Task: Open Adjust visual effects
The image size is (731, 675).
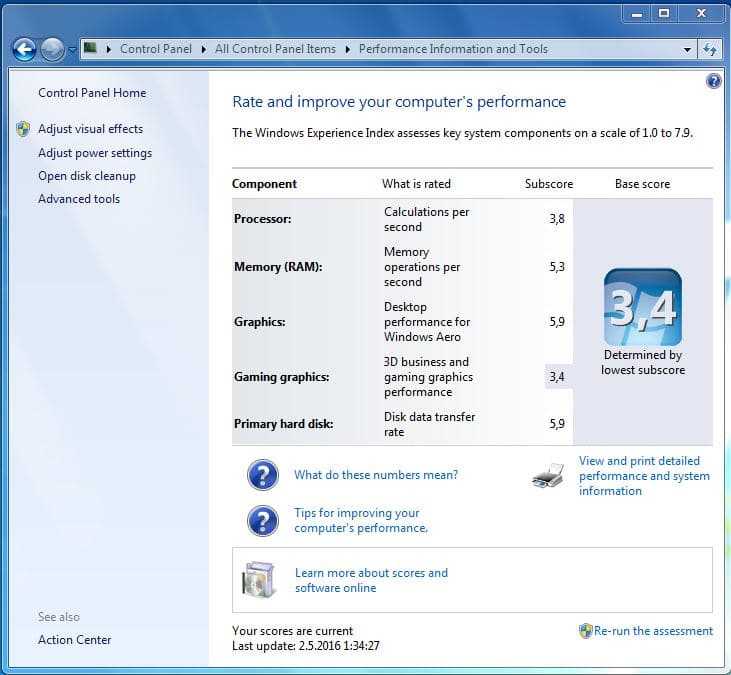Action: click(90, 129)
